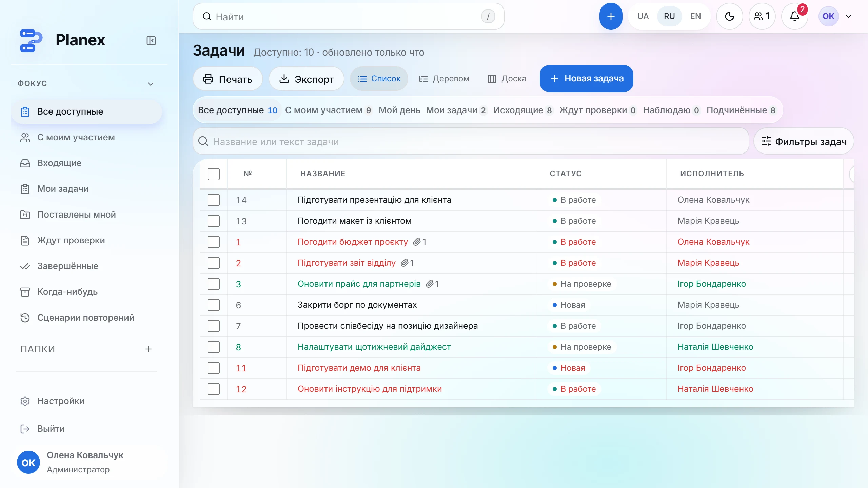The height and width of the screenshot is (488, 868).
Task: Toggle the select-all checkbox in table header
Action: [x=214, y=174]
